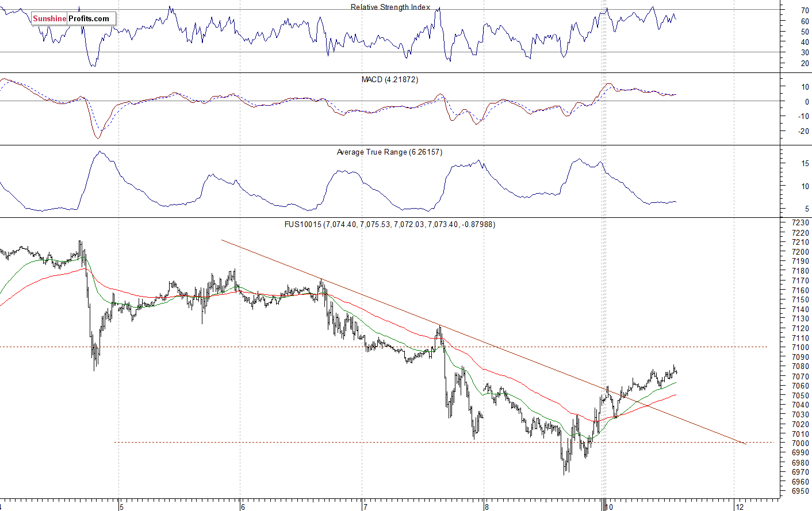Screen dimensions: 812x511
Task: Click the 20 label on the RSI axis
Action: 805,64
